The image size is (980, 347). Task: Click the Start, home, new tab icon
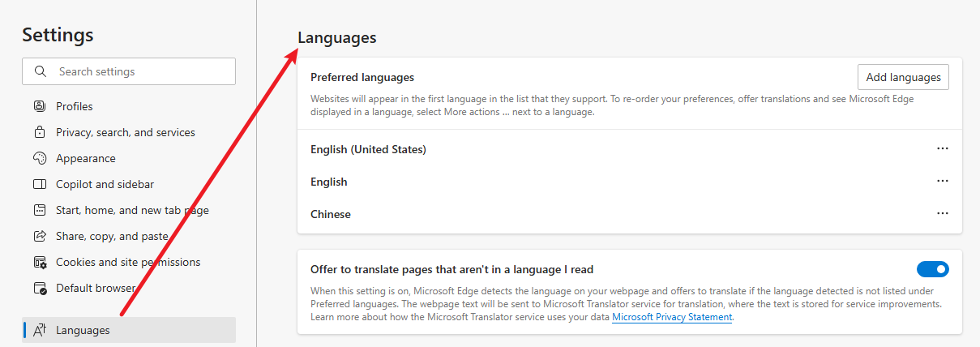point(40,210)
